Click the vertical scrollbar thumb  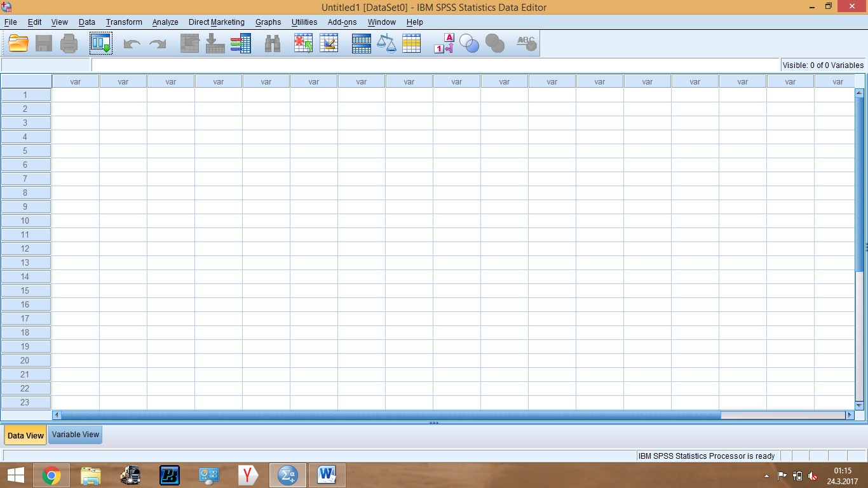click(859, 184)
